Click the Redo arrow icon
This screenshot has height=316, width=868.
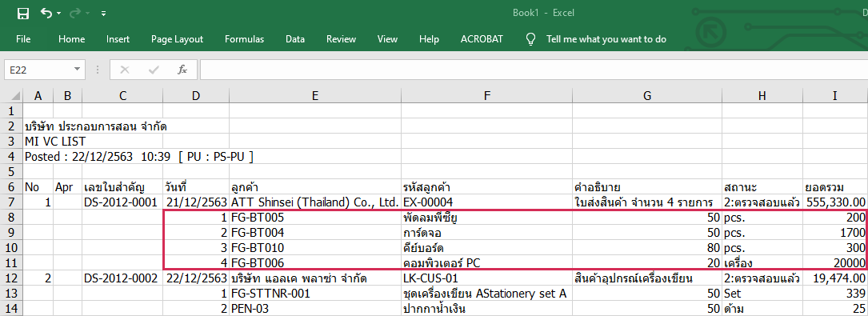[75, 13]
